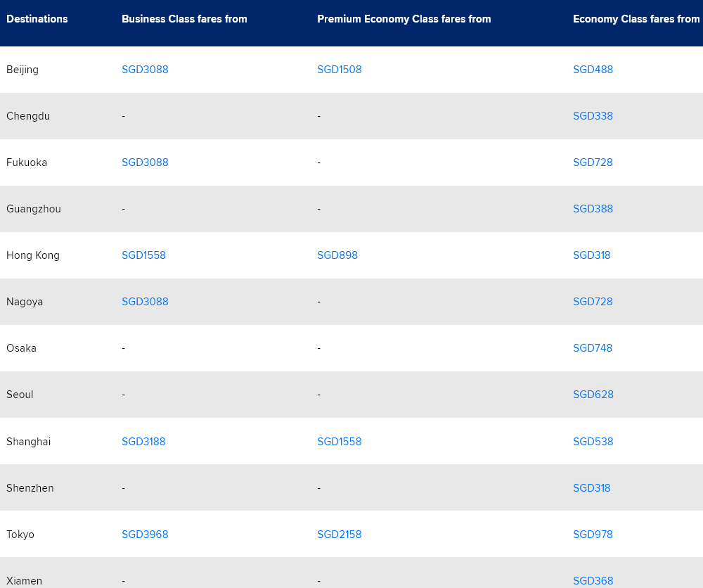Select Xiamen Economy fare SGD368

tap(593, 581)
